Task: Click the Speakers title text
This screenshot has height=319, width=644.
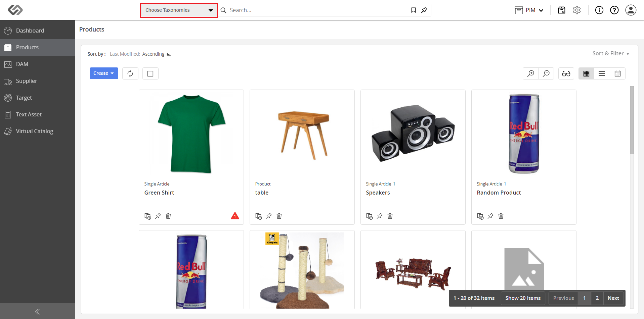Action: (378, 193)
